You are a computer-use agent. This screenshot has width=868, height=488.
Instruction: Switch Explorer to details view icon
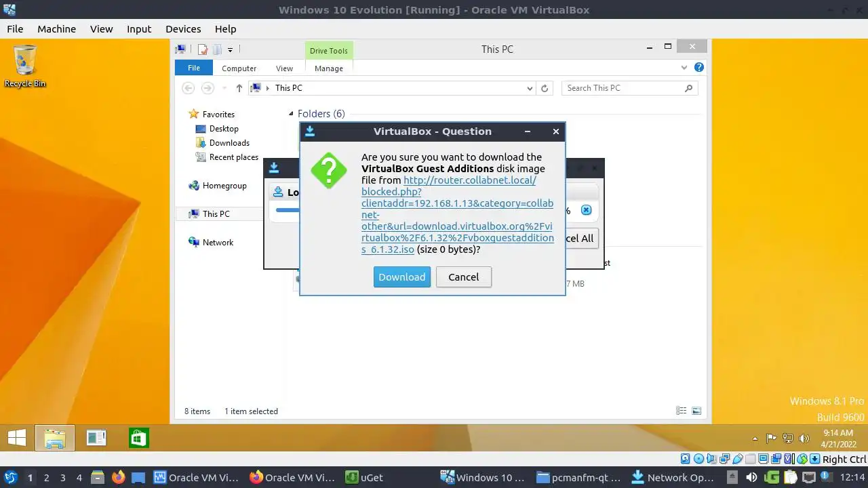point(682,411)
